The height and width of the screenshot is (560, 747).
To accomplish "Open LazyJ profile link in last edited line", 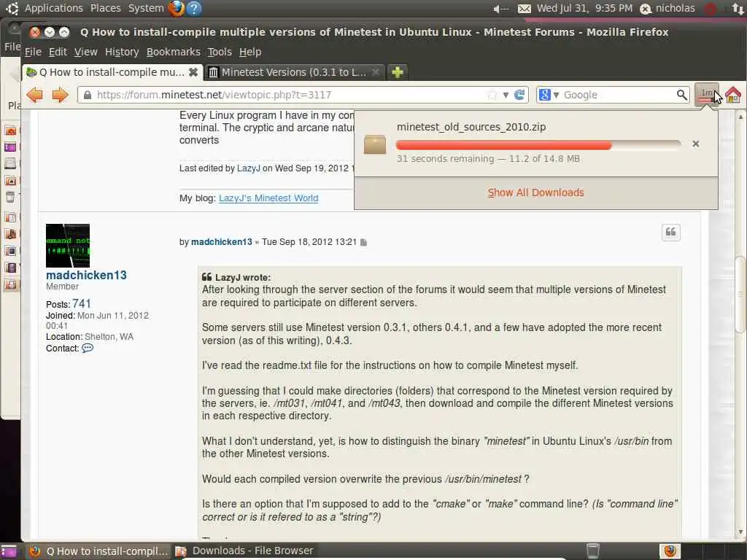I will pos(249,168).
